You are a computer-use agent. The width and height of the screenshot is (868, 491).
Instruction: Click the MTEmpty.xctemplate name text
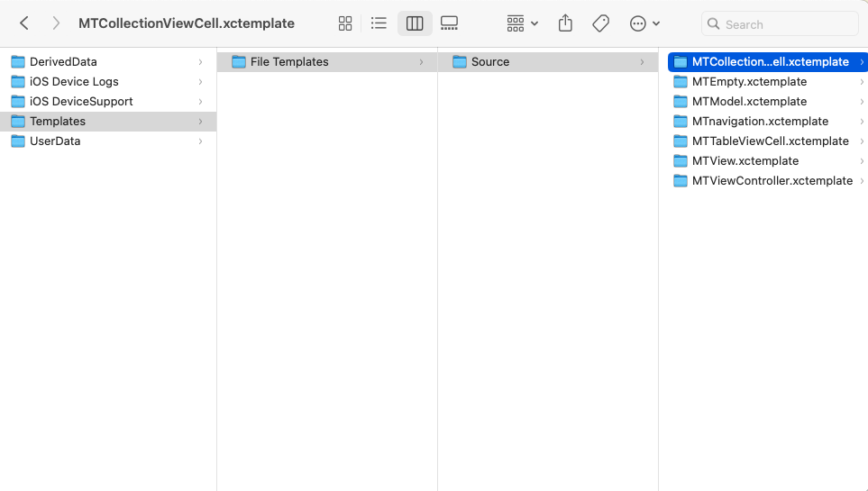(x=750, y=81)
